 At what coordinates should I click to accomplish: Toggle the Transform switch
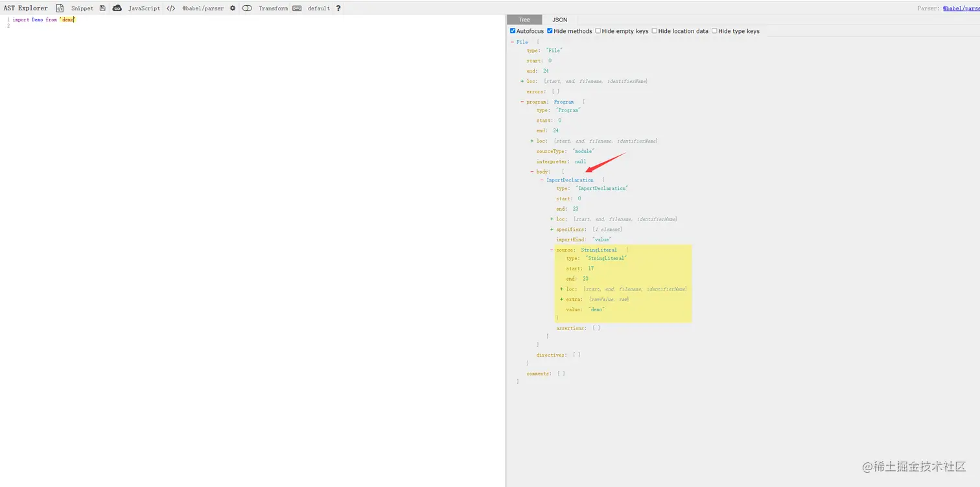247,8
